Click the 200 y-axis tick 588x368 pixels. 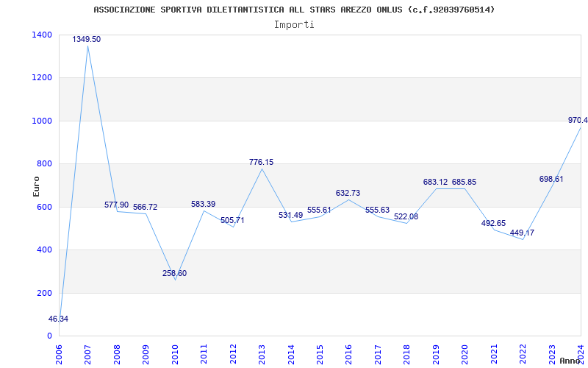[45, 293]
